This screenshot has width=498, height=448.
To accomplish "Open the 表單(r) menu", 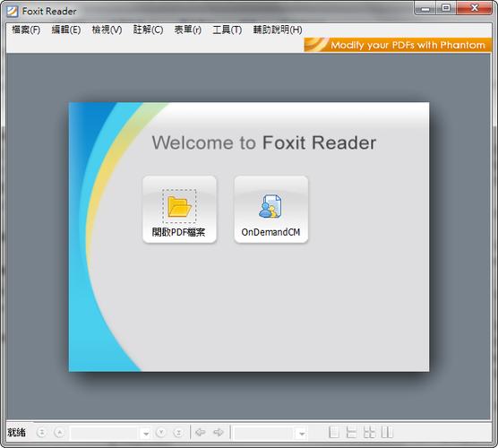I will pos(188,30).
